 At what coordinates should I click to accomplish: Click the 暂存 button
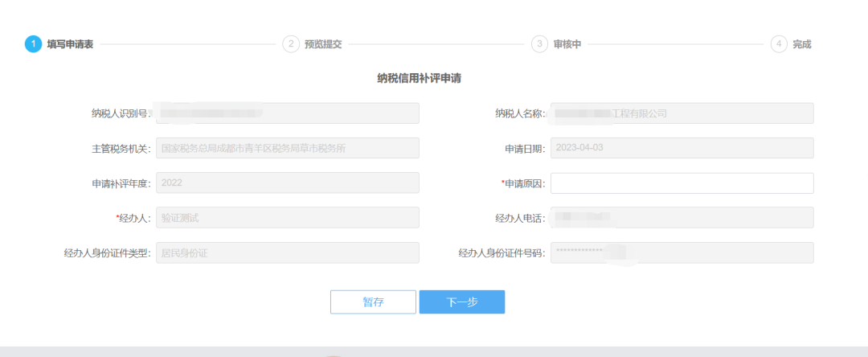pos(373,302)
